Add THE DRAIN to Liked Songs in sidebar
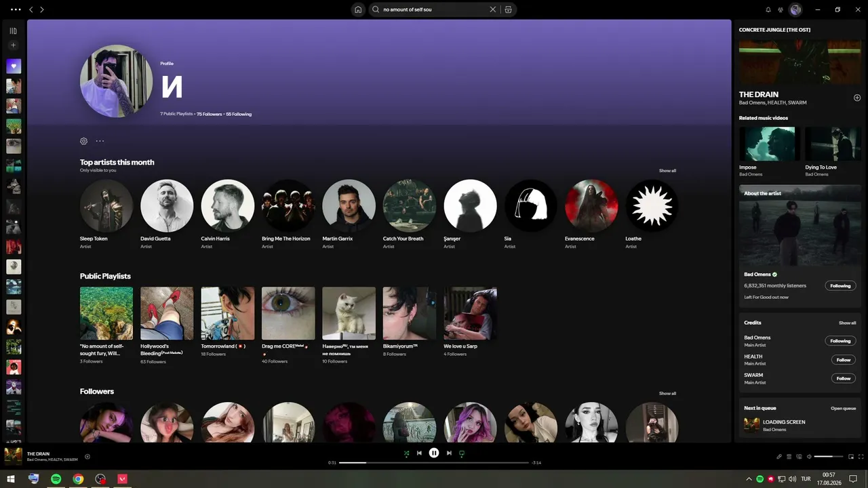 tap(857, 98)
